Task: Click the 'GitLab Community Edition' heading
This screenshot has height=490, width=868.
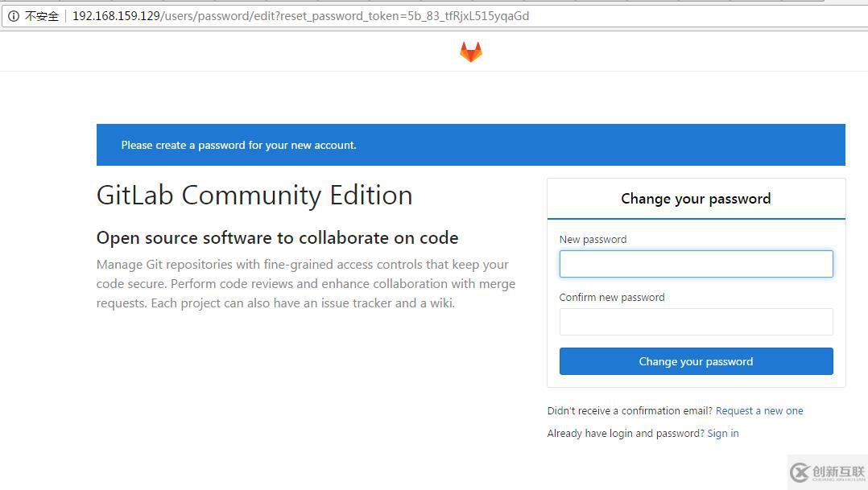Action: pyautogui.click(x=254, y=196)
